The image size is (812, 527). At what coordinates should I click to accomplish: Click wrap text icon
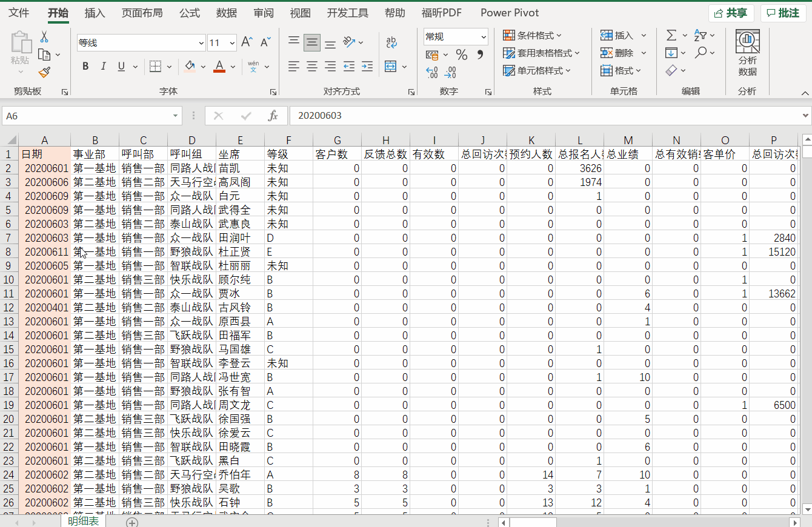tap(391, 42)
